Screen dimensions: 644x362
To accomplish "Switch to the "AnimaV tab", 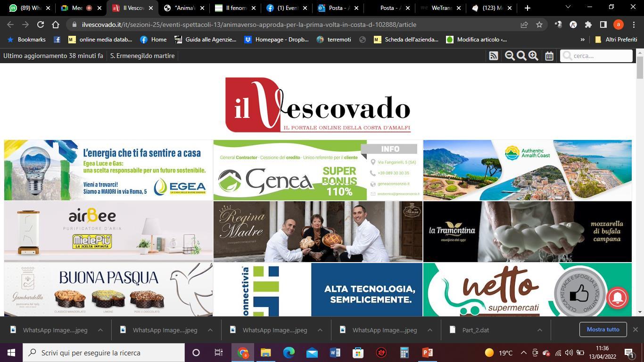I will pyautogui.click(x=184, y=8).
